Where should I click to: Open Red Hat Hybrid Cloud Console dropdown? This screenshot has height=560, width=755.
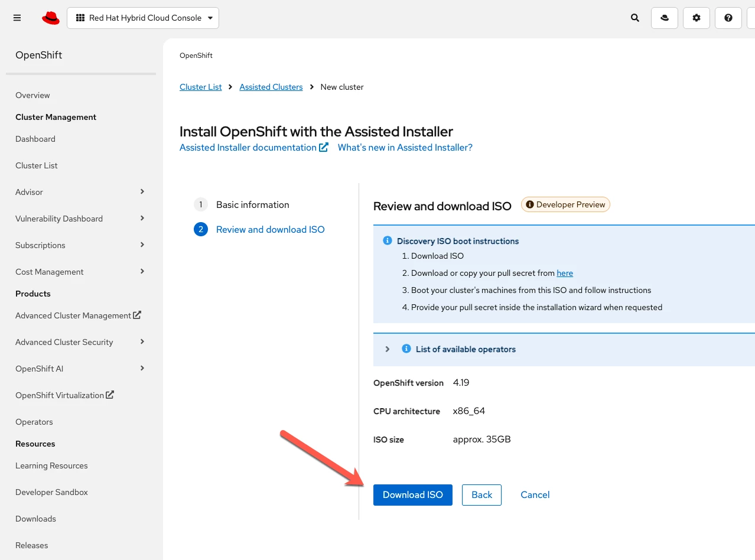143,18
